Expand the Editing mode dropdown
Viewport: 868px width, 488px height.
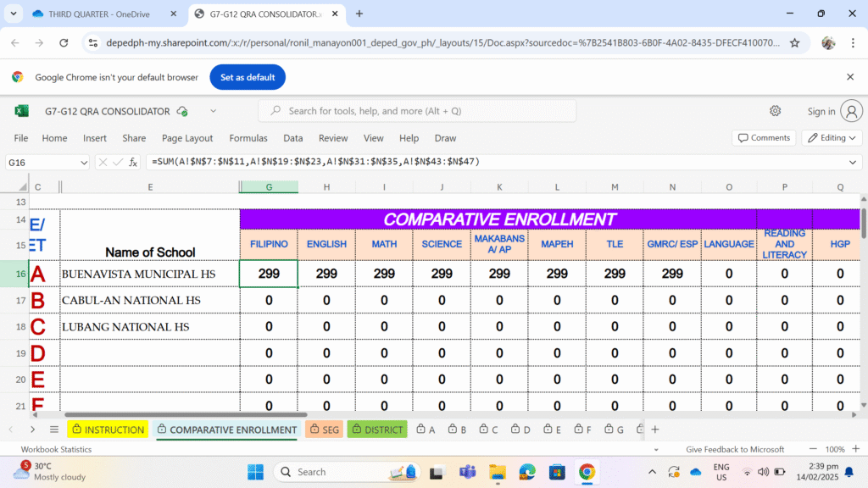point(832,138)
